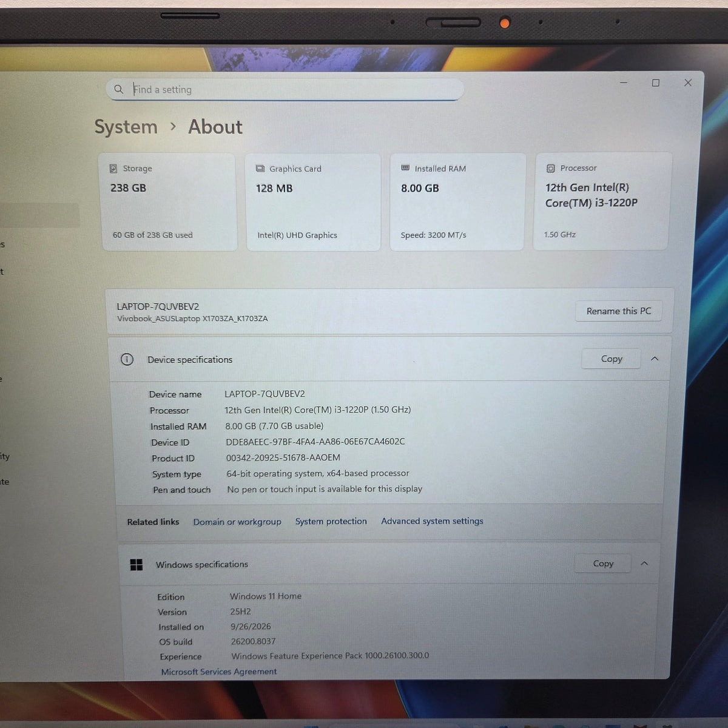The image size is (728, 728).
Task: Click the 64-bit operating system text
Action: pos(318,473)
